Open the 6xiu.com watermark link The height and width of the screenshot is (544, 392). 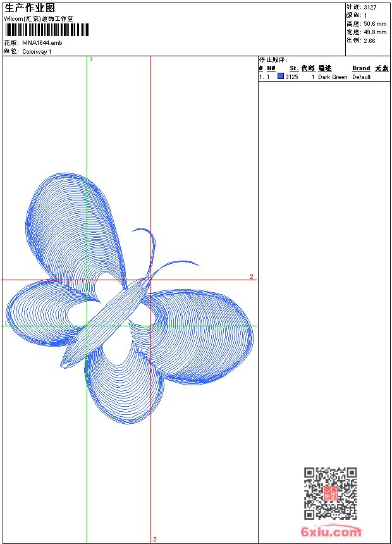[331, 531]
